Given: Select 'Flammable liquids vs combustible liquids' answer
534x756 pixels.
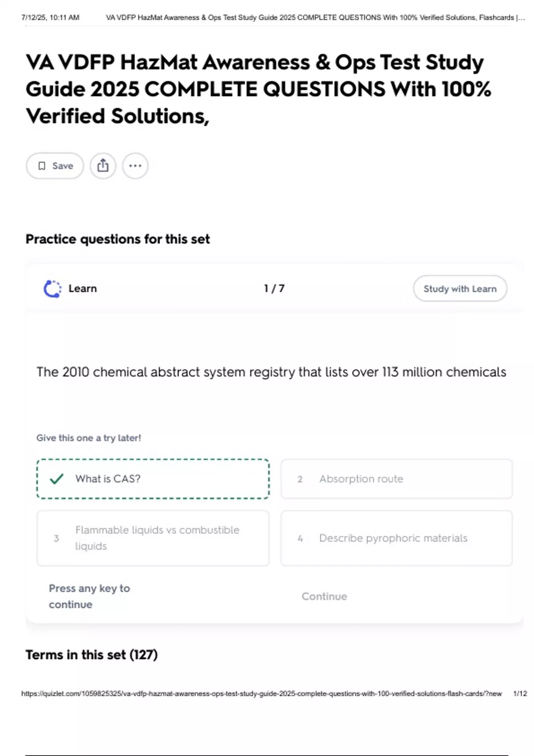Looking at the screenshot, I should click(153, 538).
